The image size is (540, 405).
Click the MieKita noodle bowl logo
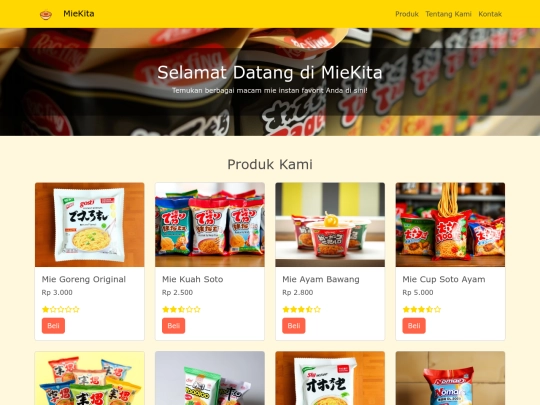(46, 14)
